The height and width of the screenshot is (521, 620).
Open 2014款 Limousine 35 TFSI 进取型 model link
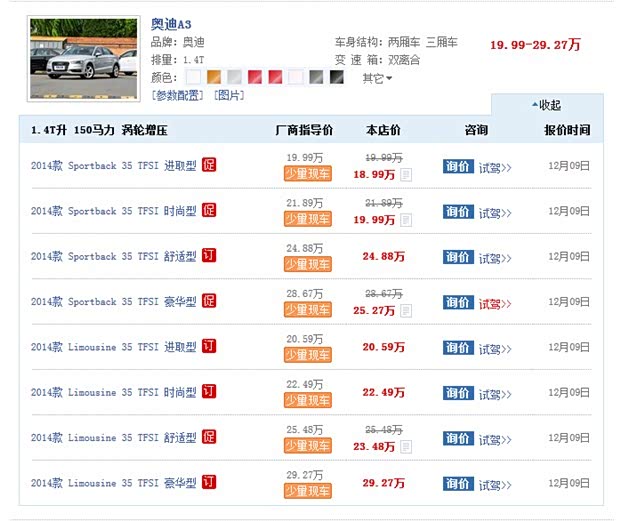click(113, 347)
